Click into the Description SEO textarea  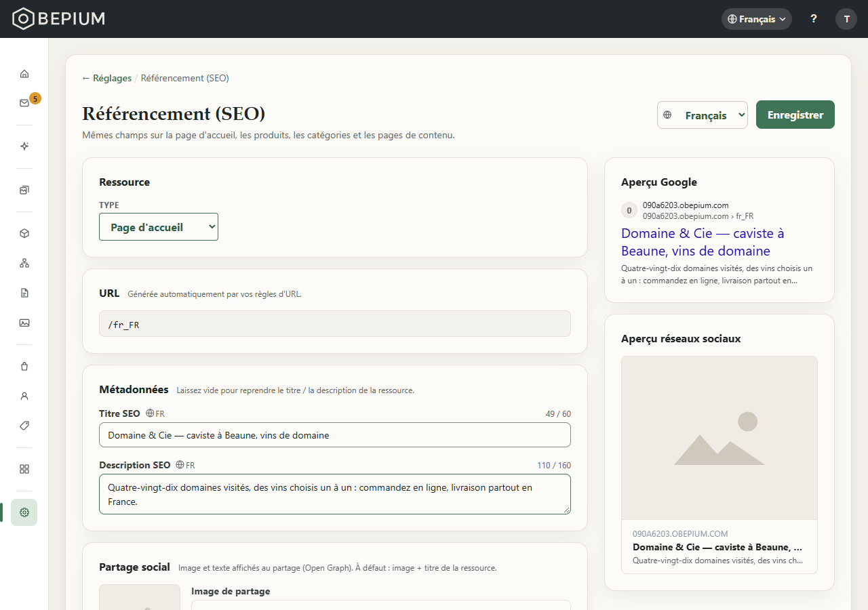point(335,494)
